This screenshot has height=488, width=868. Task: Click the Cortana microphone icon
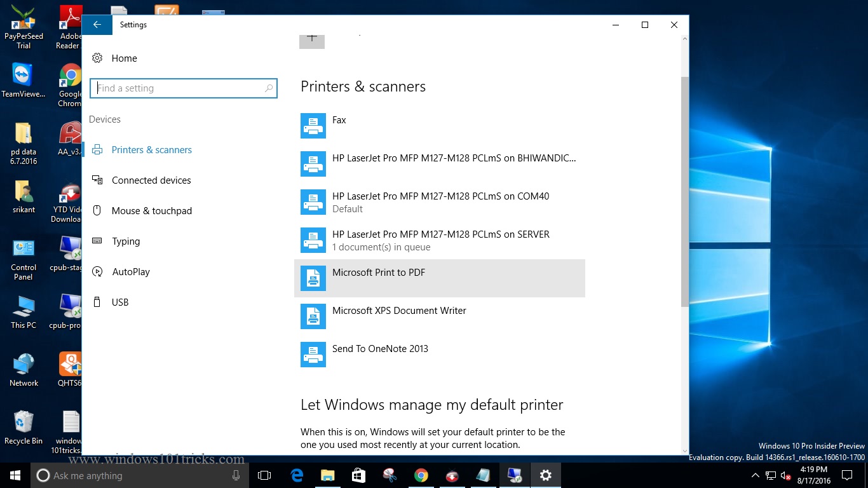tap(236, 475)
